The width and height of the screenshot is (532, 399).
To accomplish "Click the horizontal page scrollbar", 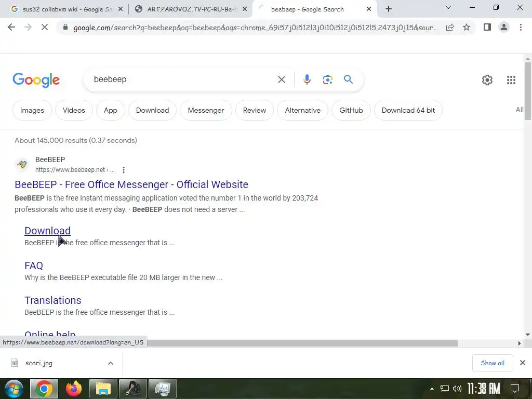I will (x=302, y=343).
